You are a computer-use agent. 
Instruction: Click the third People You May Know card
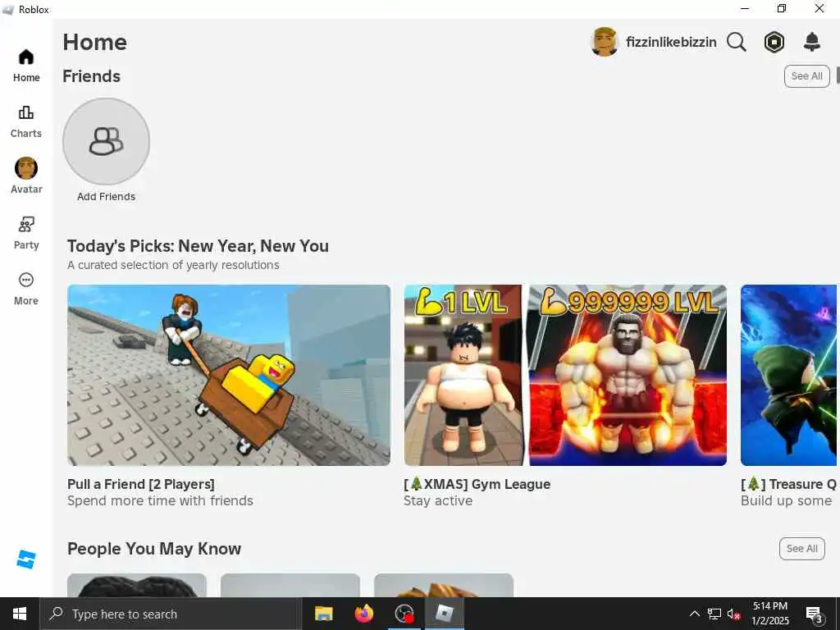pyautogui.click(x=444, y=585)
